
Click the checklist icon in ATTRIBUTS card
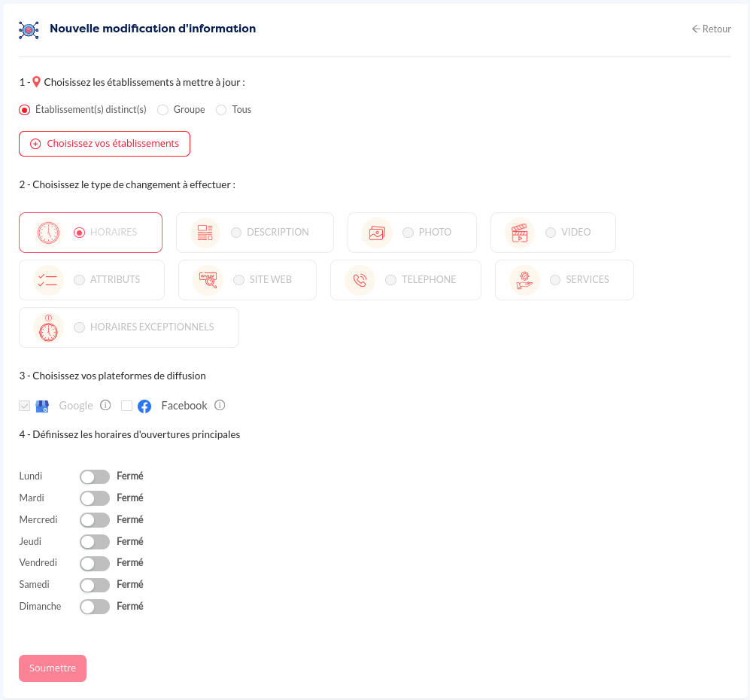(x=48, y=280)
